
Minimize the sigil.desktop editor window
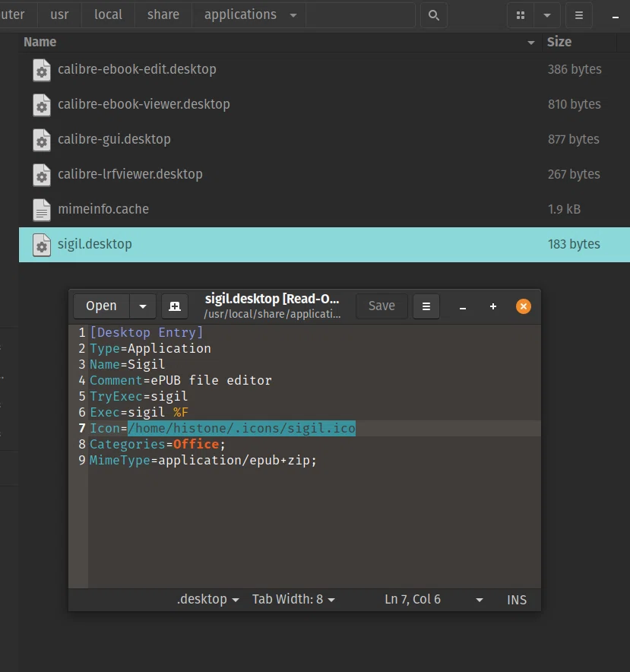click(462, 308)
